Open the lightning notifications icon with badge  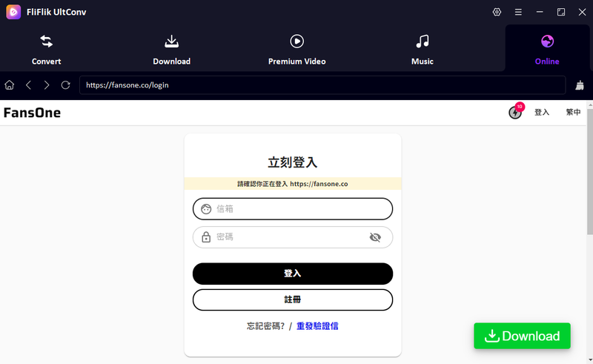coord(516,112)
